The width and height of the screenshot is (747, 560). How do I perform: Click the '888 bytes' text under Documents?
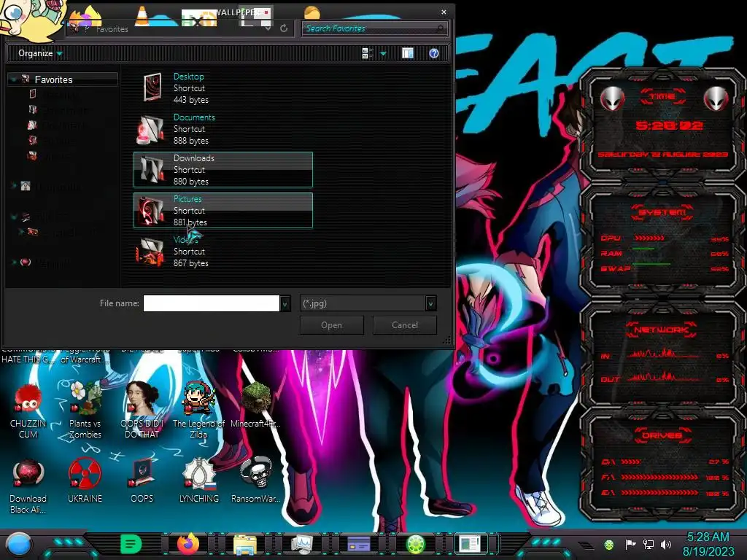tap(190, 141)
